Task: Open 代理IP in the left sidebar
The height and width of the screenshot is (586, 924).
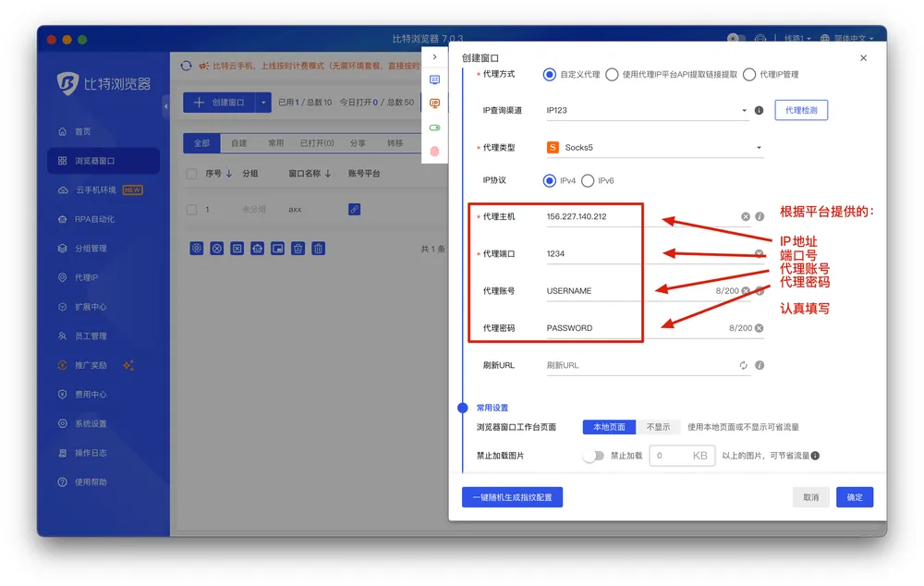Action: pyautogui.click(x=86, y=277)
